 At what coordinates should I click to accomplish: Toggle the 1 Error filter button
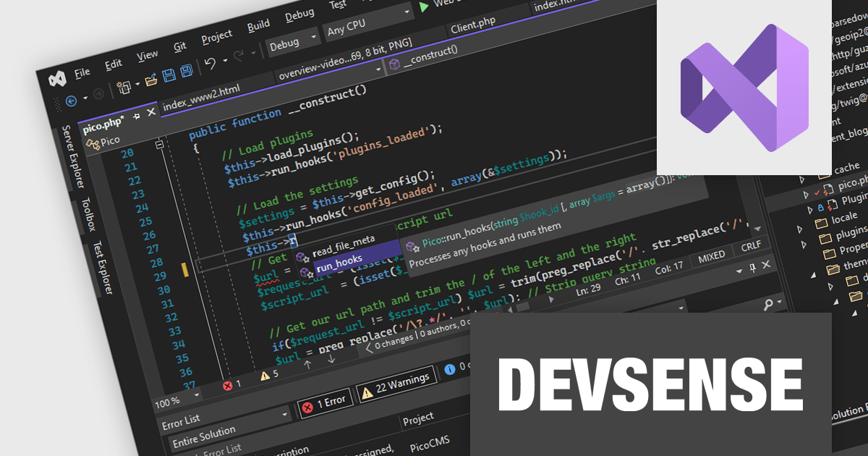(x=325, y=400)
